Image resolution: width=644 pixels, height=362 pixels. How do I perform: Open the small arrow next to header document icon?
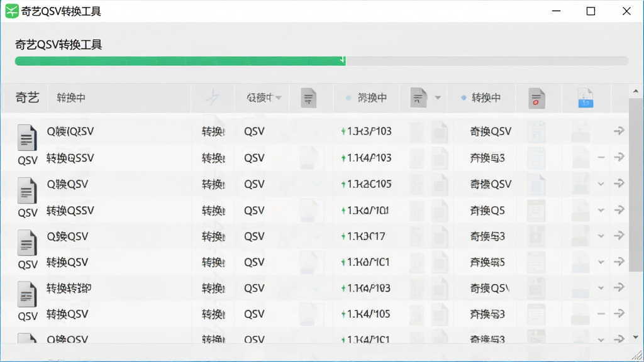point(438,97)
